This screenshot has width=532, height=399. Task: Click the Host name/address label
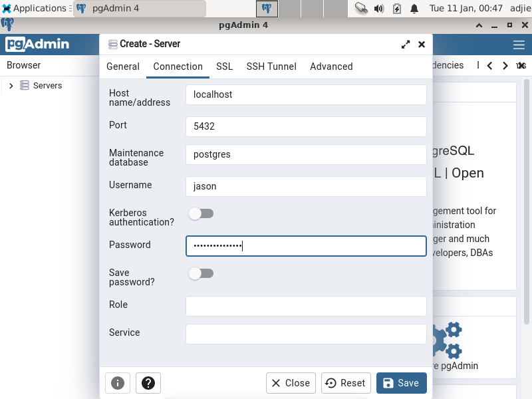pos(140,98)
